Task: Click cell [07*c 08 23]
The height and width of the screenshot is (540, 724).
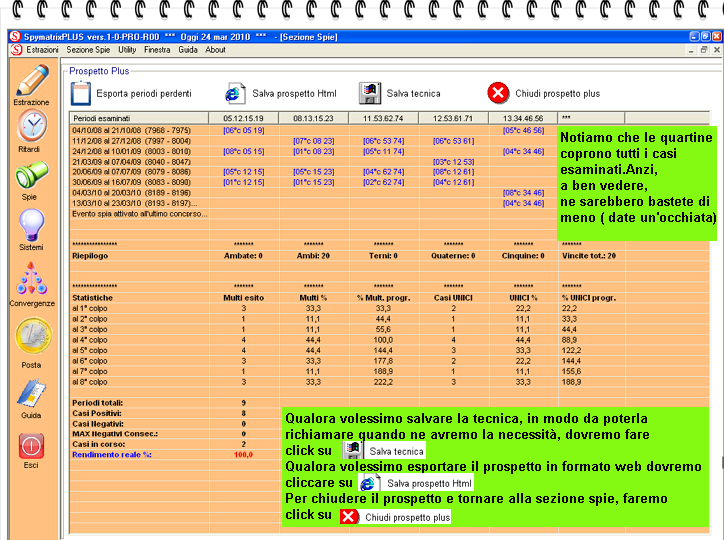Action: point(314,141)
